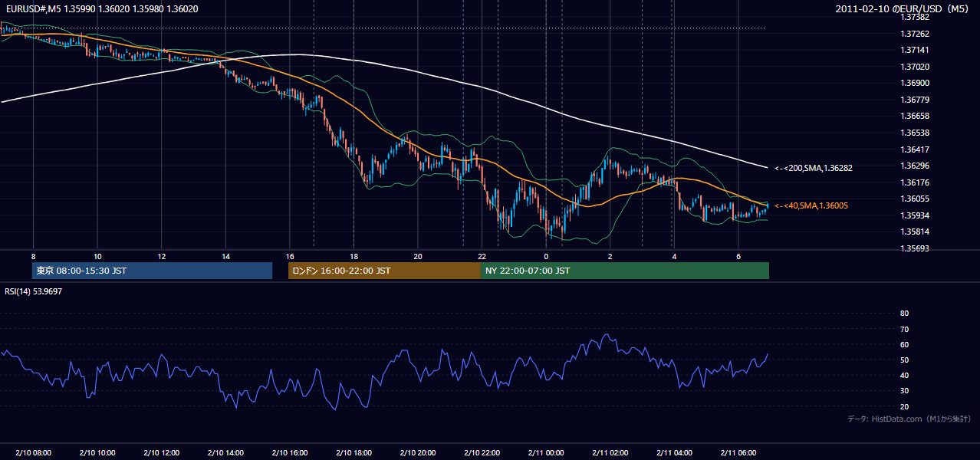Click hour tick 8 under price chart

click(33, 255)
